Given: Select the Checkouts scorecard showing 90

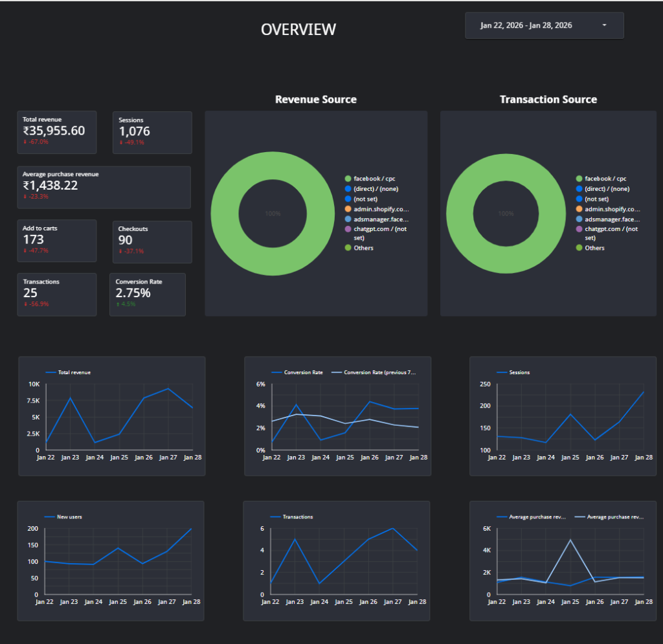Looking at the screenshot, I should pos(152,241).
